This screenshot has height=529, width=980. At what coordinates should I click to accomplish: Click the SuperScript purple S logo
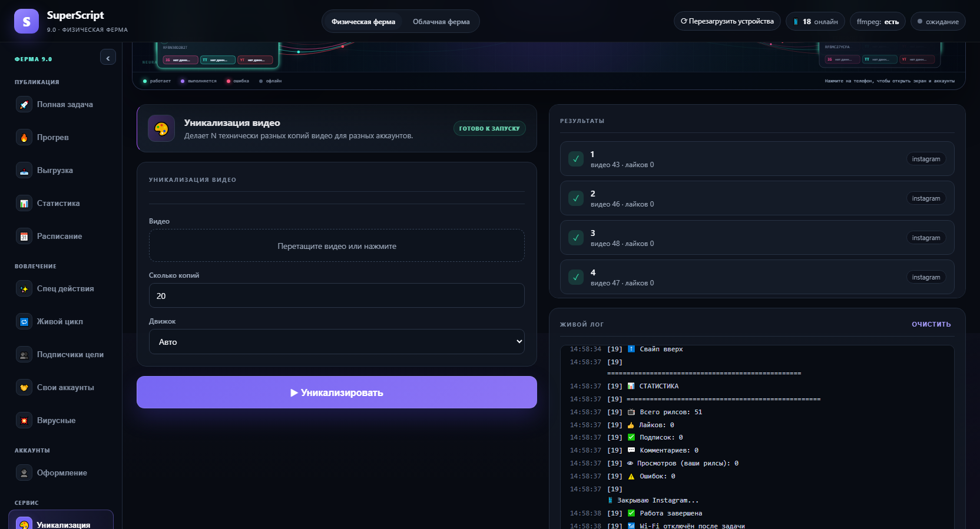(27, 21)
